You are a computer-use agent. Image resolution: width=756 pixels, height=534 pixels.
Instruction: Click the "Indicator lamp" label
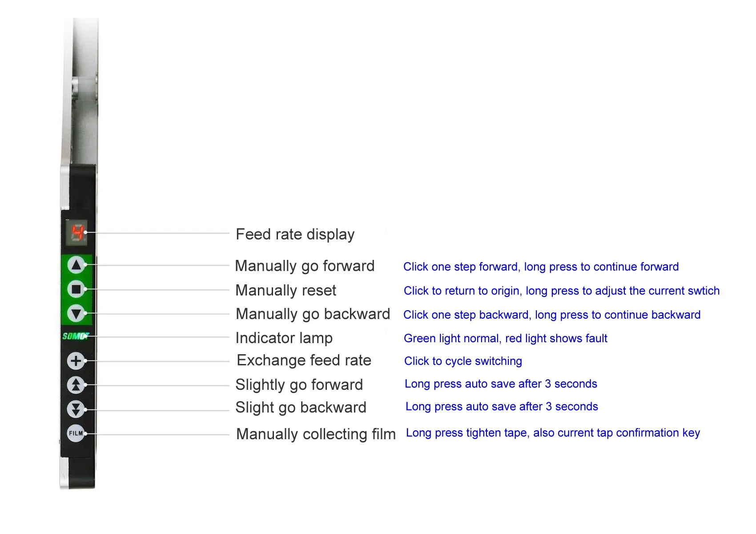click(x=284, y=338)
